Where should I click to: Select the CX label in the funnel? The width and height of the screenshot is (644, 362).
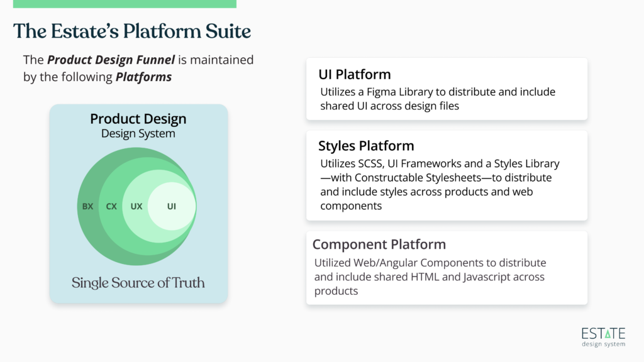[111, 206]
